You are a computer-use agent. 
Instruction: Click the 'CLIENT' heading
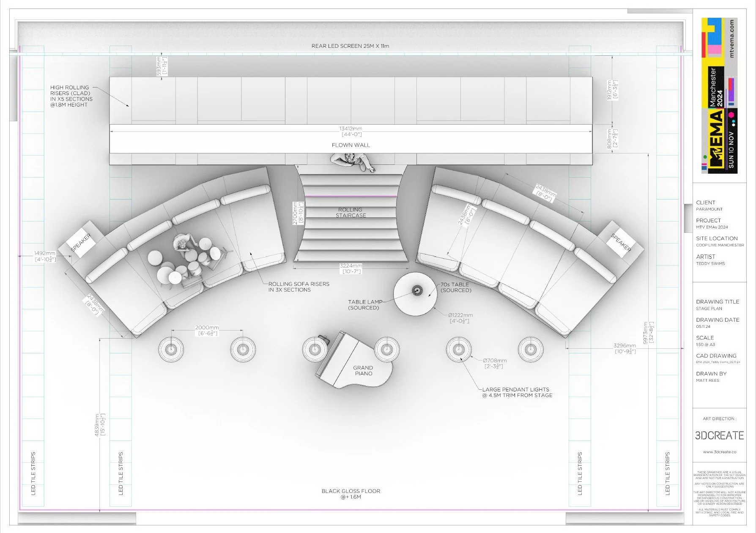coord(706,202)
